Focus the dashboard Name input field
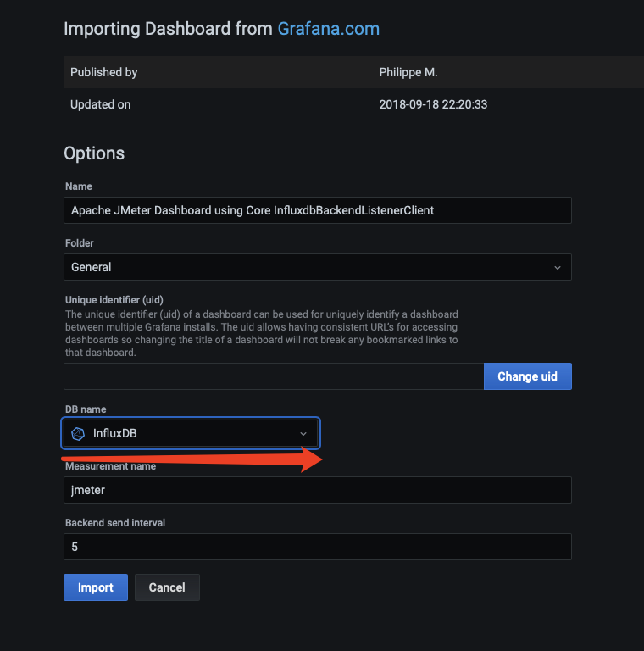 pyautogui.click(x=317, y=210)
